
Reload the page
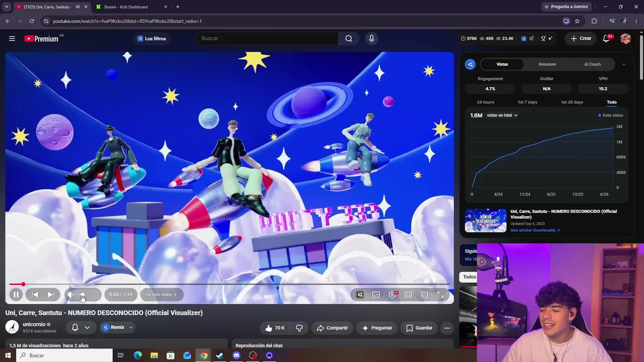coord(32,21)
